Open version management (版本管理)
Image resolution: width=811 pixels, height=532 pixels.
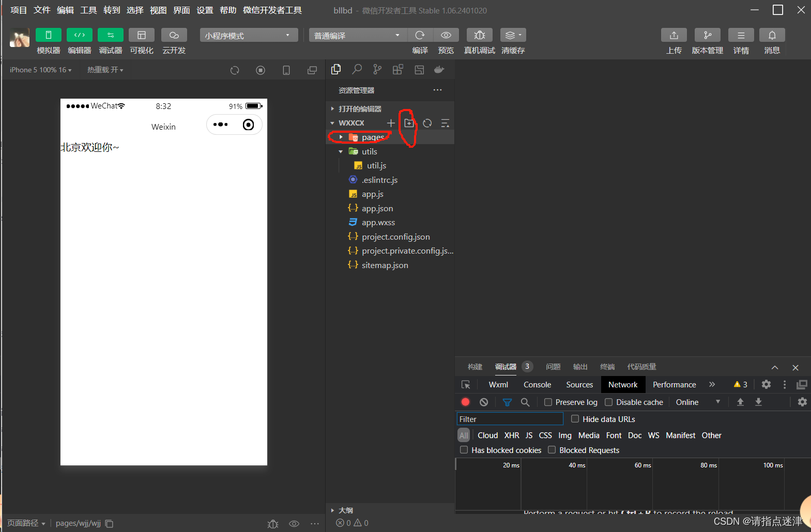(708, 35)
